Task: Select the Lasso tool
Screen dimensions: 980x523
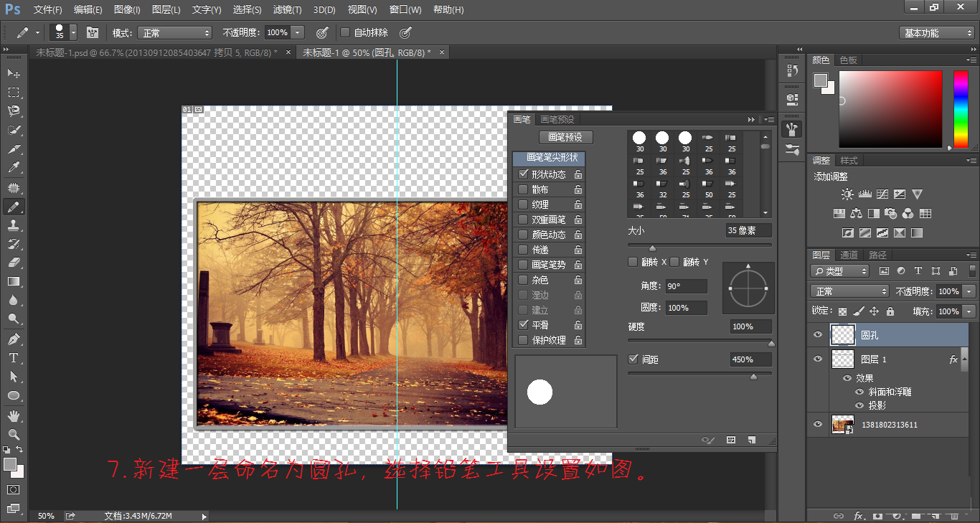Action: click(x=14, y=111)
